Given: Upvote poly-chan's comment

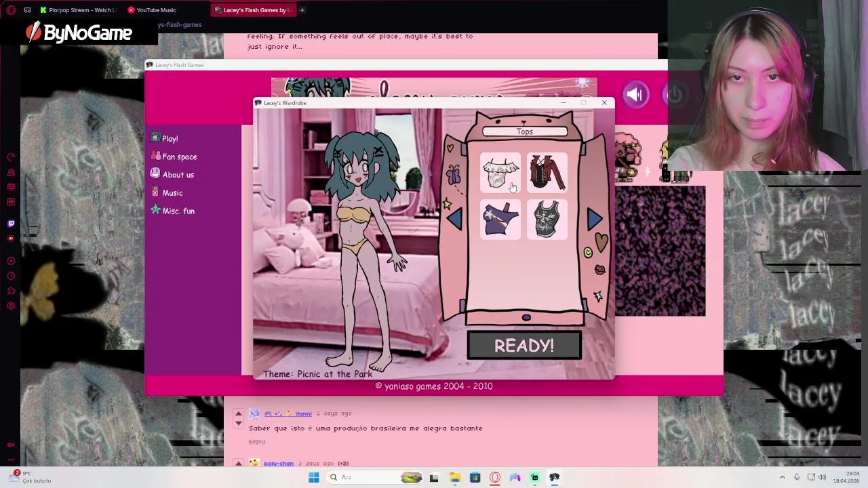Looking at the screenshot, I should pyautogui.click(x=238, y=463).
